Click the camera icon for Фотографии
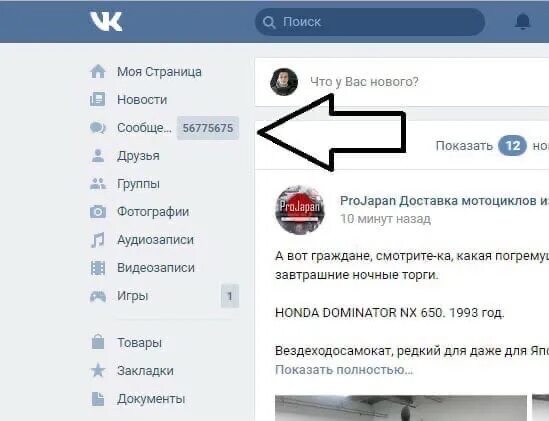549x421 pixels. tap(98, 212)
